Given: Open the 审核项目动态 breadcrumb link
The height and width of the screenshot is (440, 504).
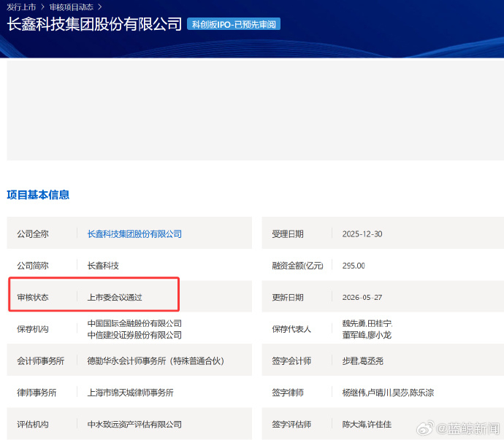Looking at the screenshot, I should click(72, 7).
